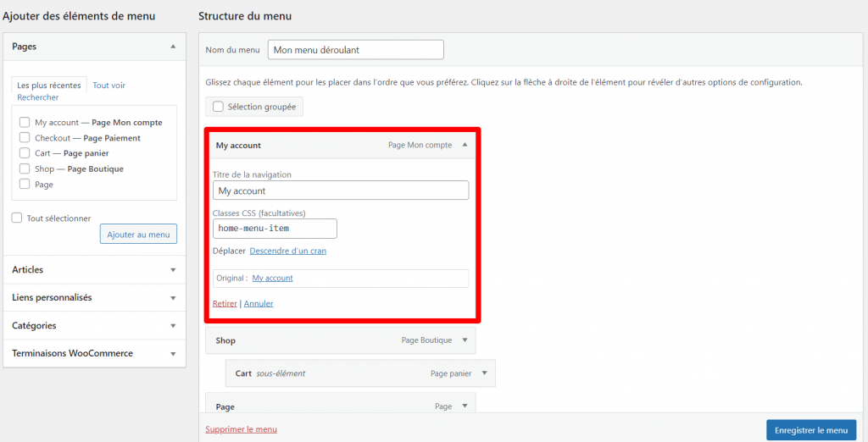The height and width of the screenshot is (442, 868).
Task: Collapse the My account menu item arrow
Action: (x=465, y=146)
